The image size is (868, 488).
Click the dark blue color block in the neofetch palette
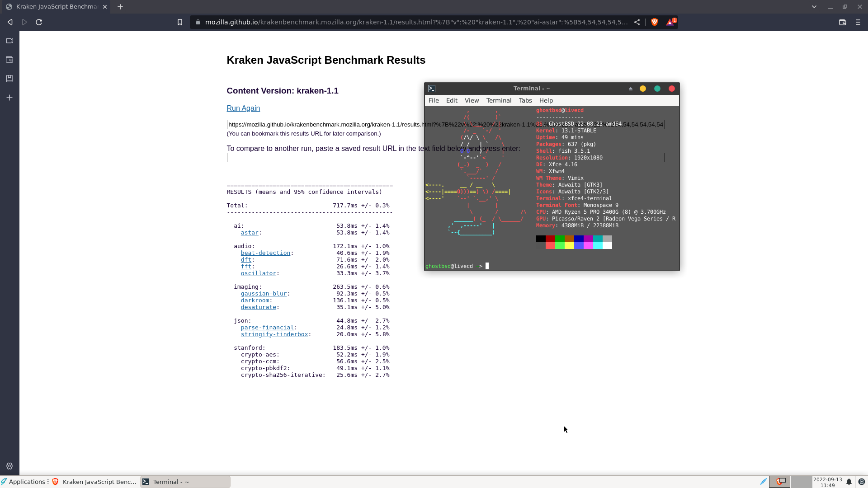click(x=579, y=239)
